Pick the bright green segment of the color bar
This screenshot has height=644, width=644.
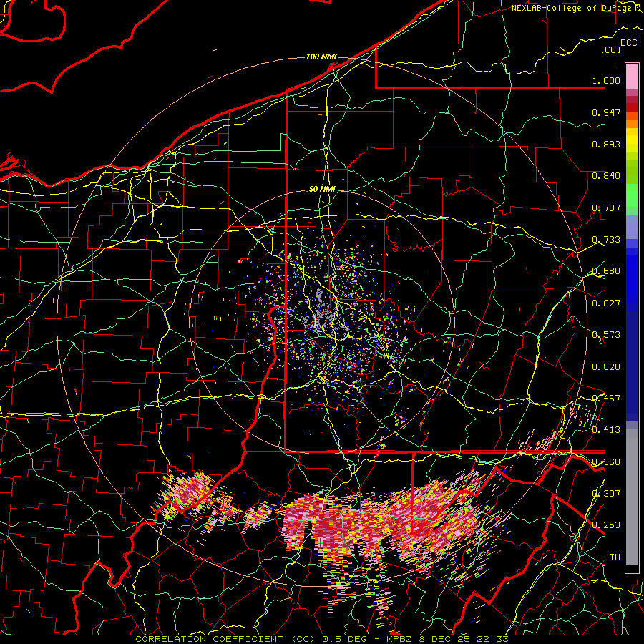632,195
